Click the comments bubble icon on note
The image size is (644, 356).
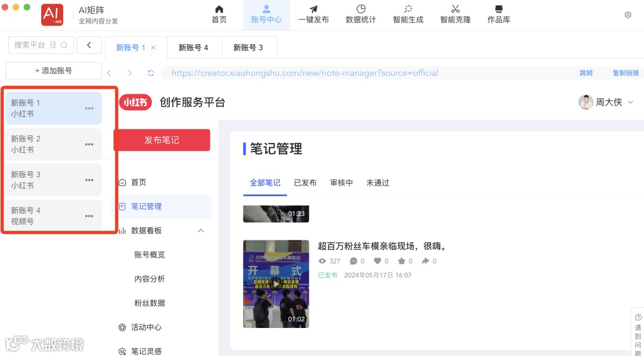[353, 261]
